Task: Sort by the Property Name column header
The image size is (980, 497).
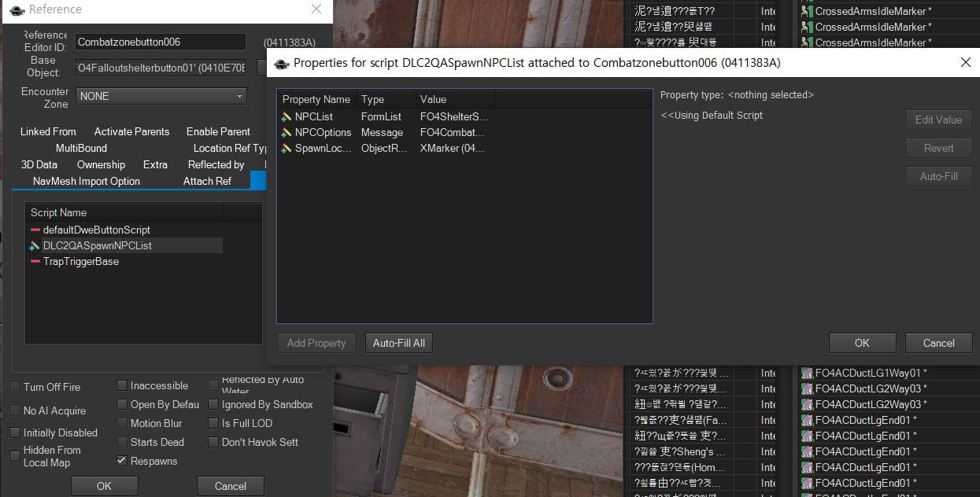Action: [316, 99]
